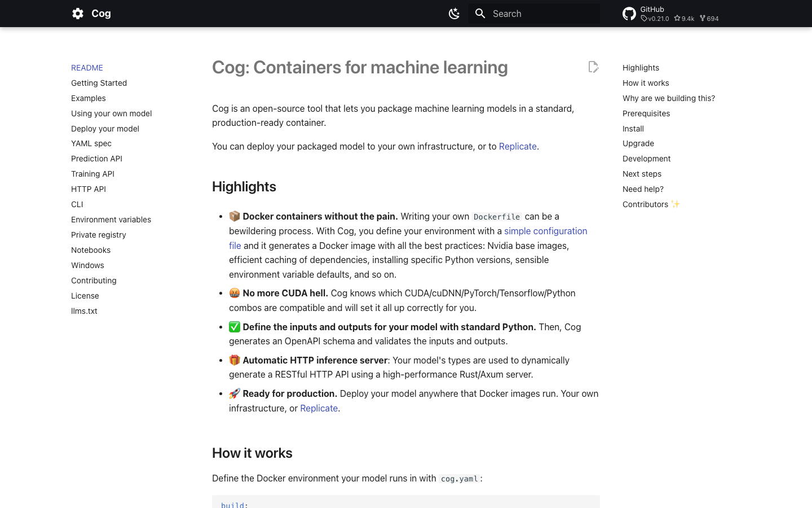Go to the HTTP API page
This screenshot has width=812, height=508.
click(89, 189)
